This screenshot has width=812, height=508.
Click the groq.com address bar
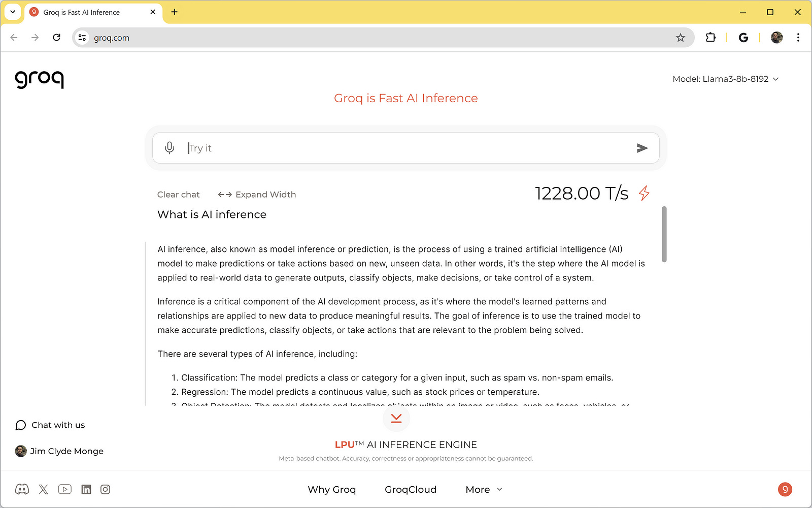pos(383,38)
